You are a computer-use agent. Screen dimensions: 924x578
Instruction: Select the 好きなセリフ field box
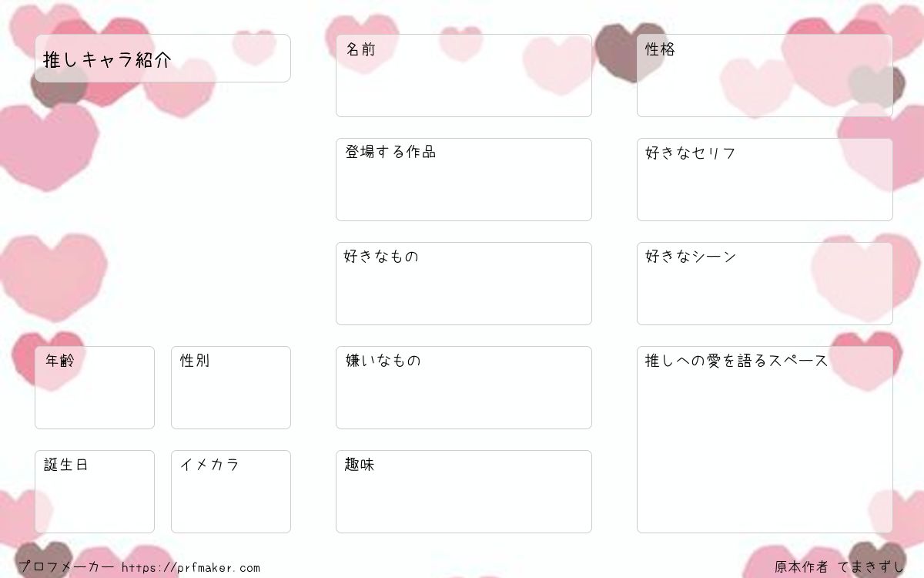point(765,180)
